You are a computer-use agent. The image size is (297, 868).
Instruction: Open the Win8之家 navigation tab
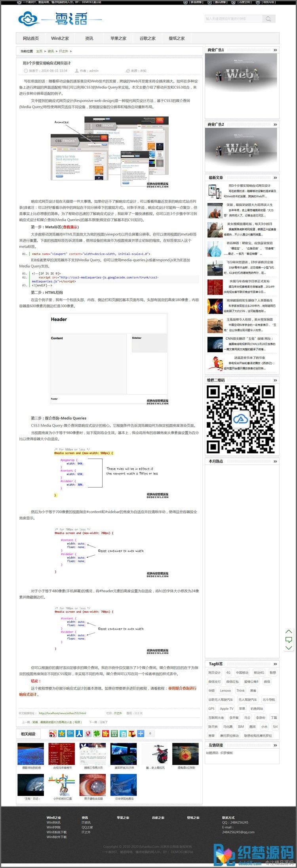point(60,38)
